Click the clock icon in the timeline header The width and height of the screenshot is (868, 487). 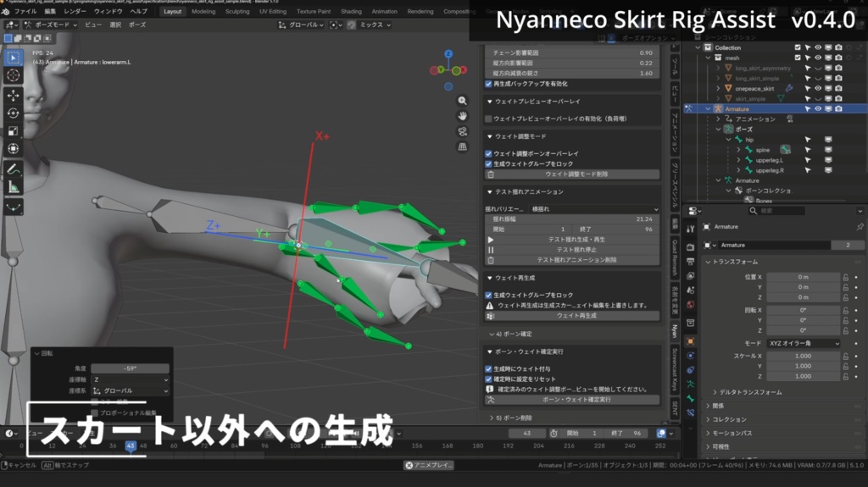554,434
